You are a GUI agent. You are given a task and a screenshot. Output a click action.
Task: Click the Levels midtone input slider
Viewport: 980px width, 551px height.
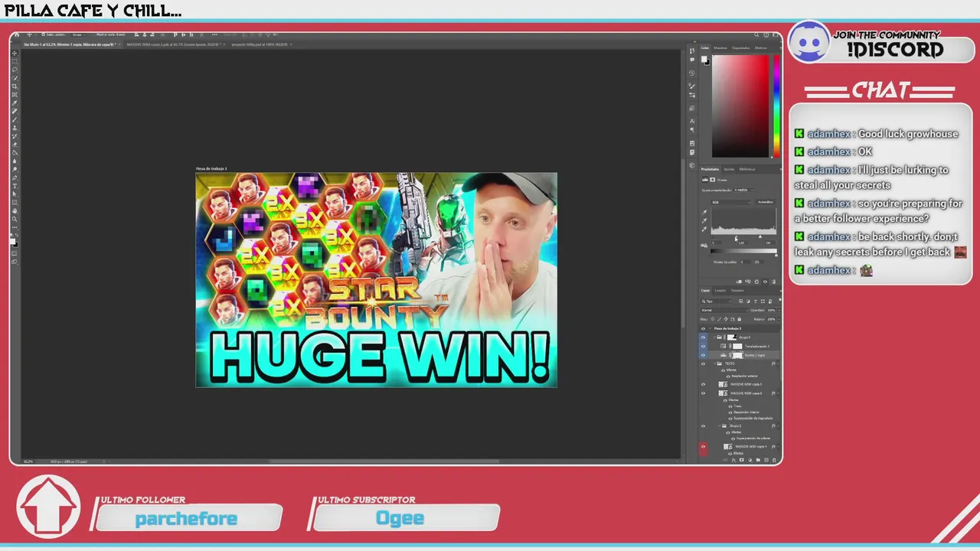[x=737, y=236]
